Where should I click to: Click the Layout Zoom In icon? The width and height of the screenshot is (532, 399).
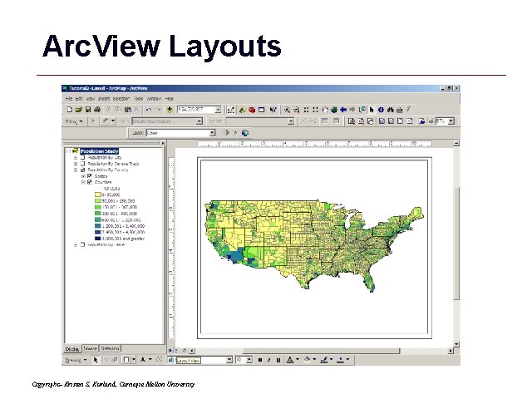coord(352,121)
